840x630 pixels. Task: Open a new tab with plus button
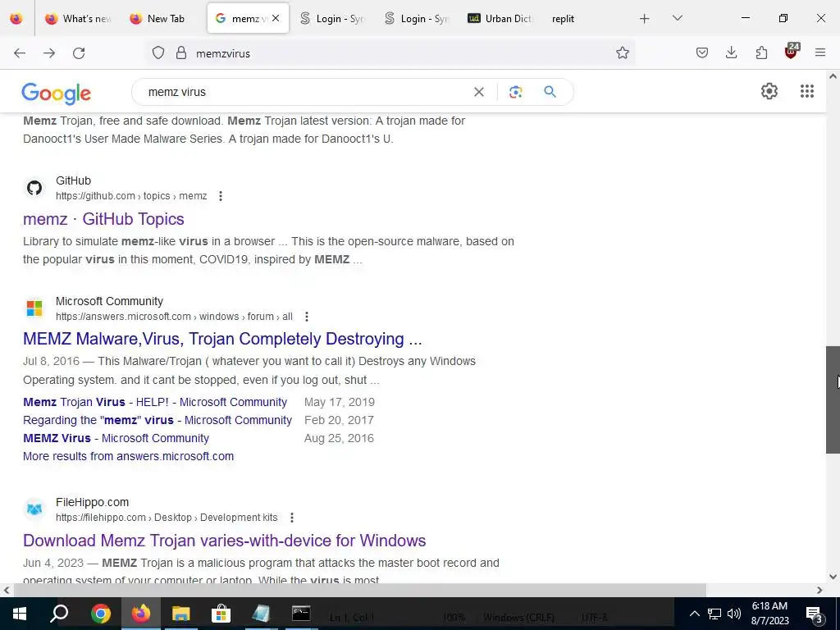click(645, 19)
